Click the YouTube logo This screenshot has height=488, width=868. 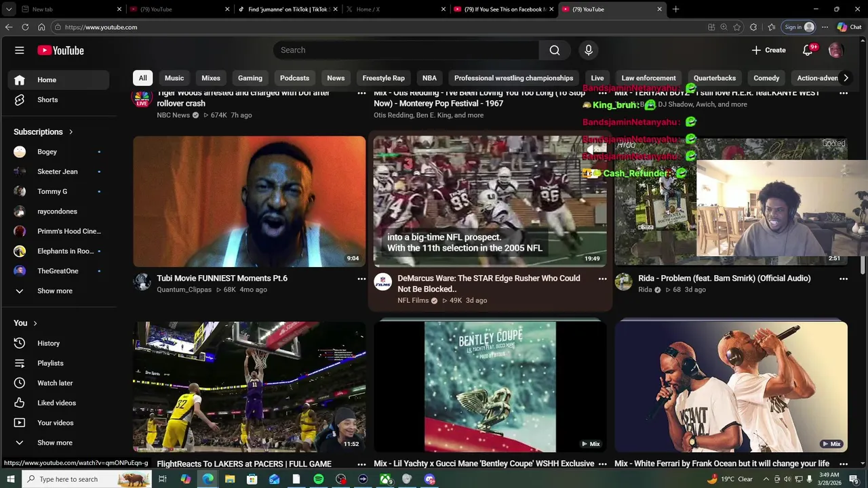(x=60, y=50)
